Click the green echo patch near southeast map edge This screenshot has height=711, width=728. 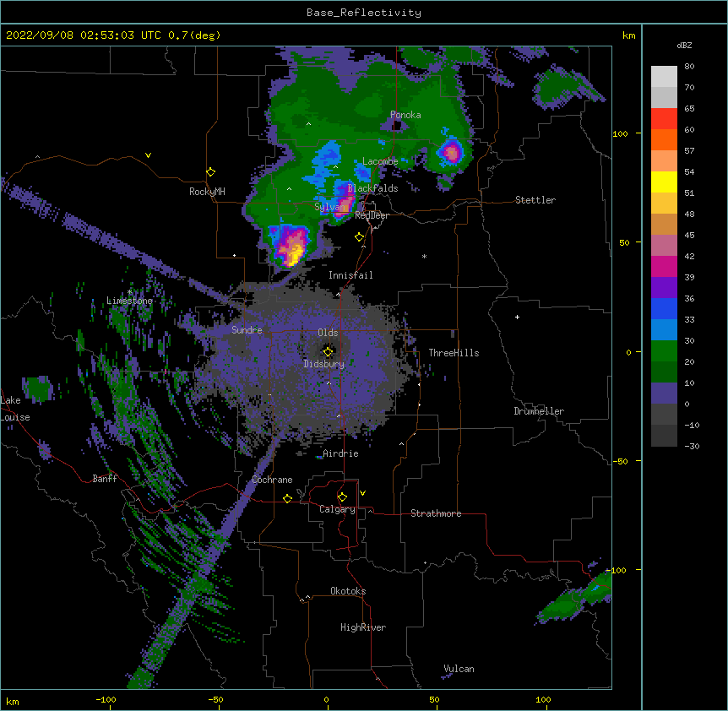[x=574, y=598]
